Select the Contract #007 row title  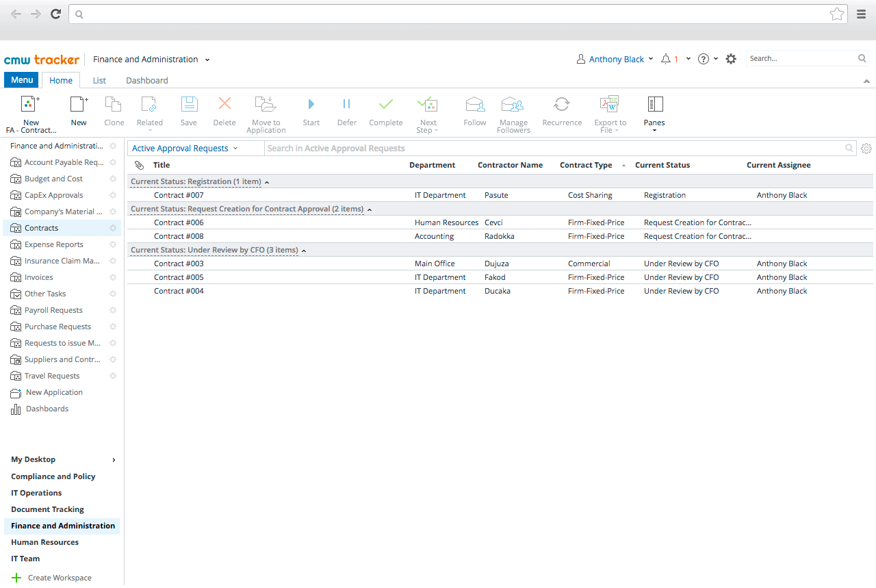(179, 195)
